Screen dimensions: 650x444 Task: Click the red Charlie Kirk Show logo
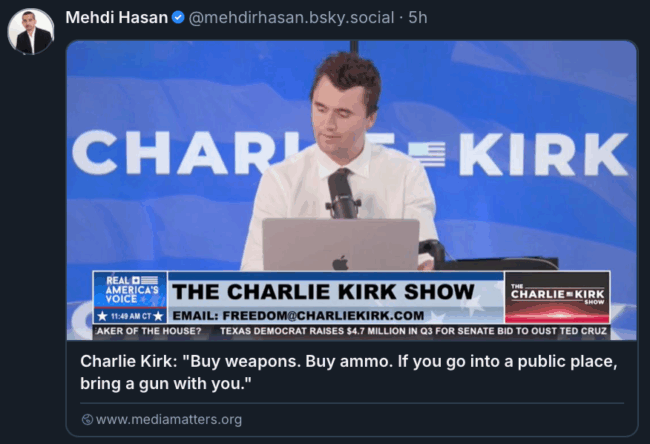tap(557, 297)
